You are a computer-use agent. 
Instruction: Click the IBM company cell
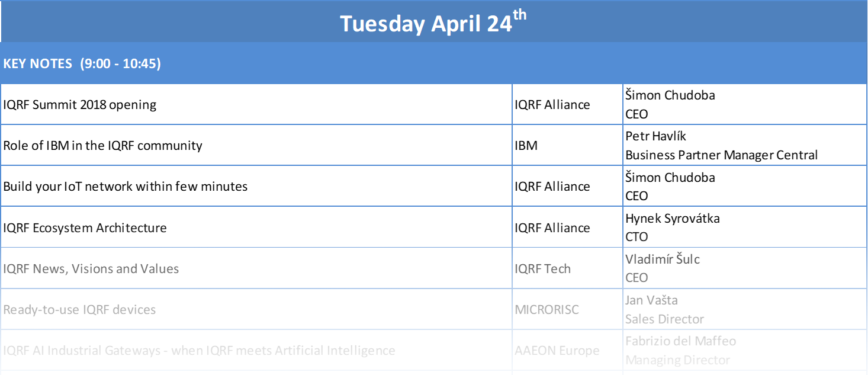(568, 145)
